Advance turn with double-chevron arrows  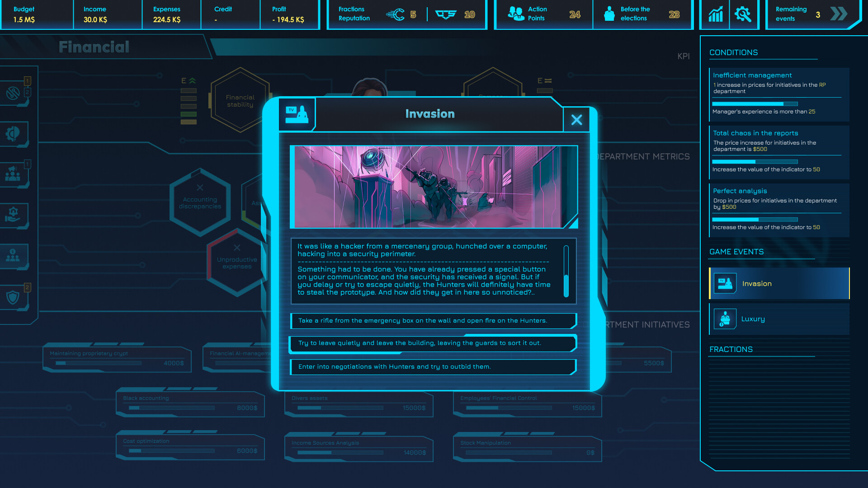coord(839,14)
